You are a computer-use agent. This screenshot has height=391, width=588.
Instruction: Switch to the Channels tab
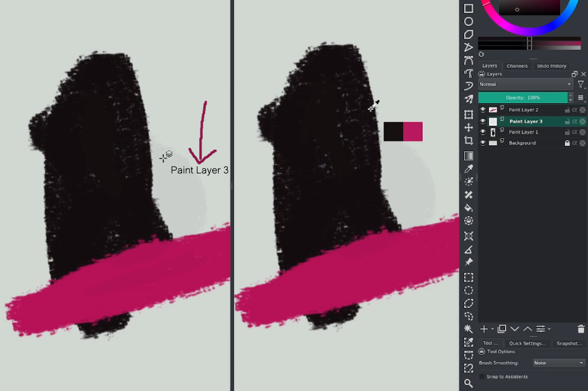click(x=517, y=65)
